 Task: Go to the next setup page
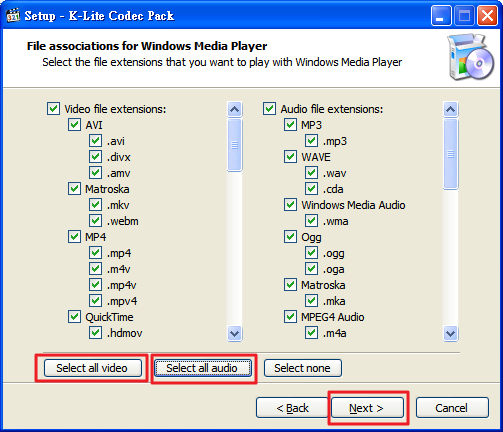click(x=367, y=408)
